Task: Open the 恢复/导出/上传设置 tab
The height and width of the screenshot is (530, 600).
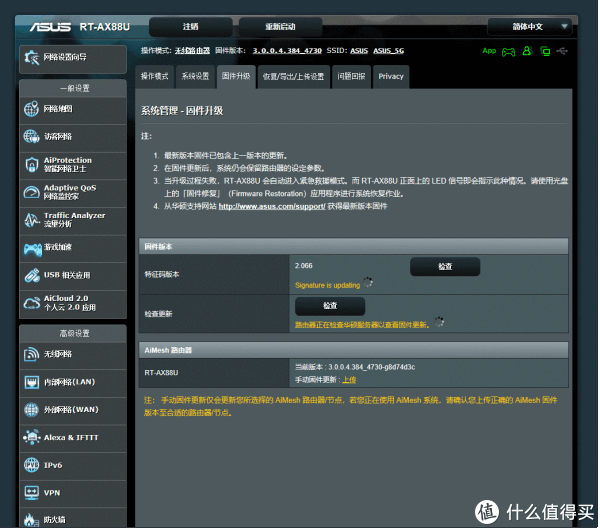Action: click(x=294, y=77)
